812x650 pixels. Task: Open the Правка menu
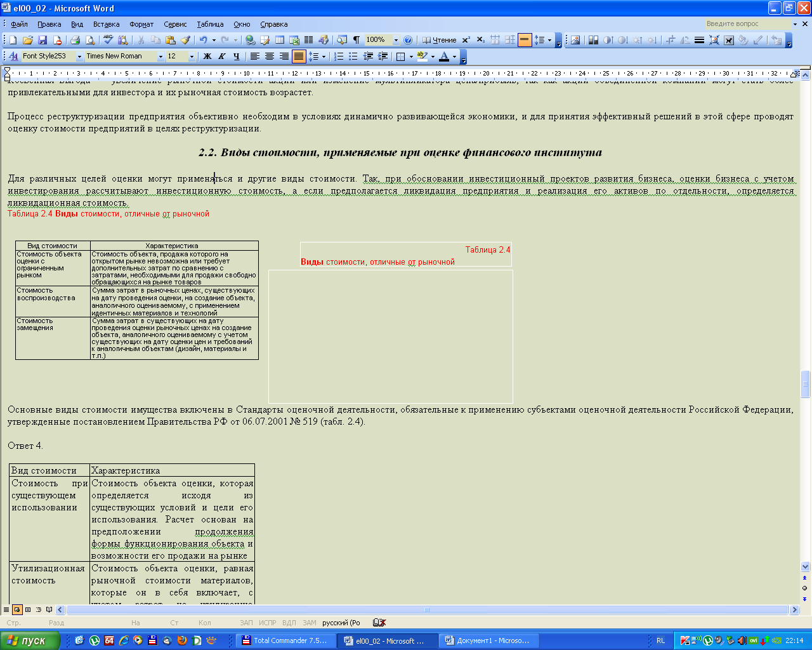[49, 24]
